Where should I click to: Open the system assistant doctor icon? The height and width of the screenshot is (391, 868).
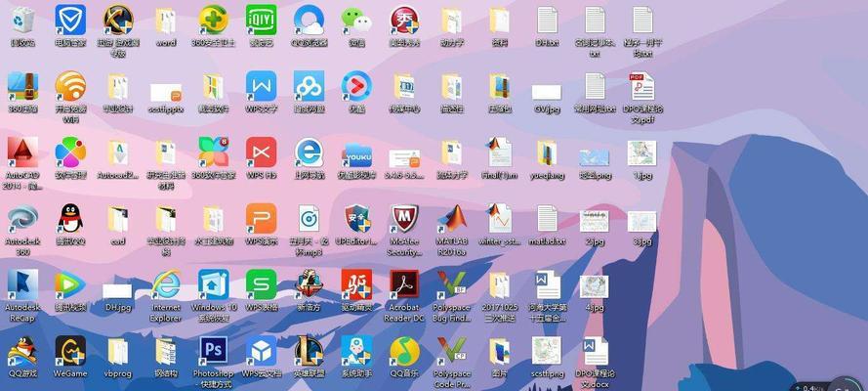pos(356,351)
